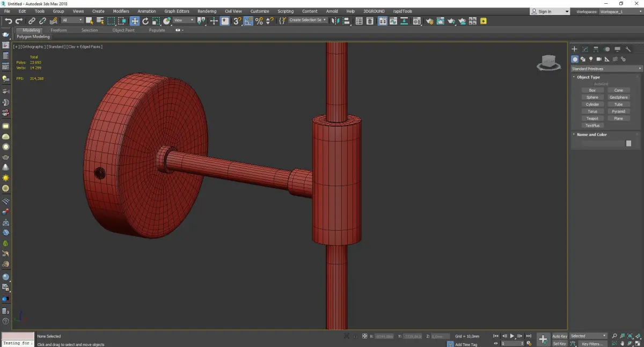Open the Layer Explorer icon
The height and width of the screenshot is (347, 644).
click(x=370, y=21)
